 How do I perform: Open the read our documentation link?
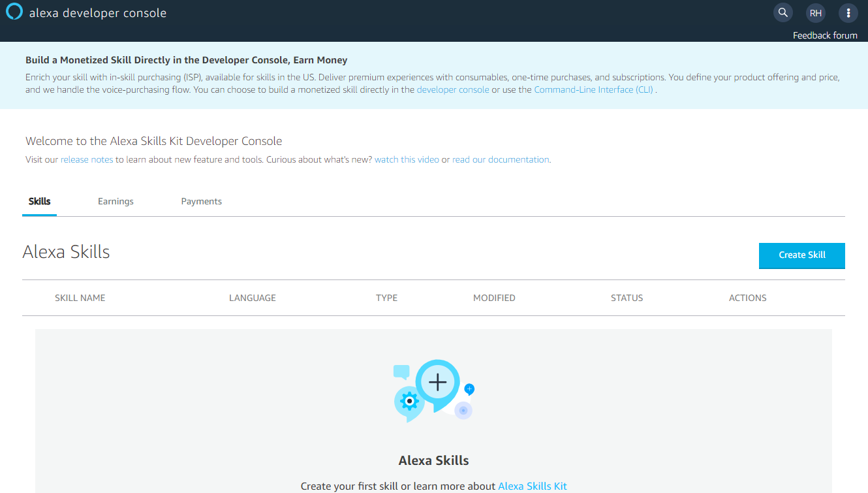pos(501,159)
